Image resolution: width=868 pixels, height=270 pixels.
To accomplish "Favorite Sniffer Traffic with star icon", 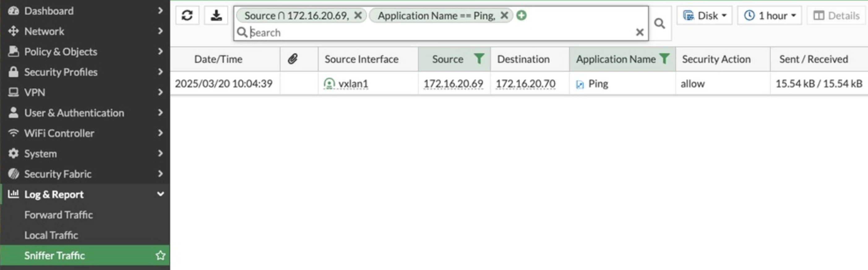I will click(x=160, y=255).
